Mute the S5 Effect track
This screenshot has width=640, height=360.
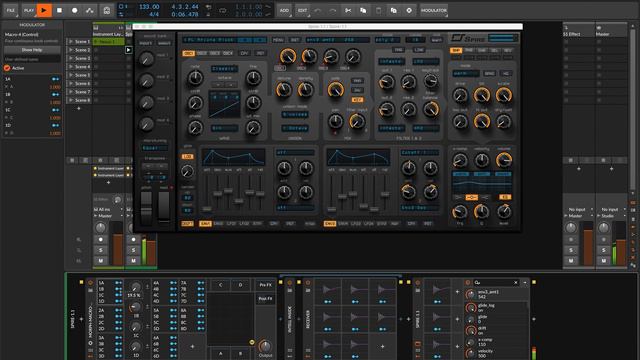(x=571, y=260)
